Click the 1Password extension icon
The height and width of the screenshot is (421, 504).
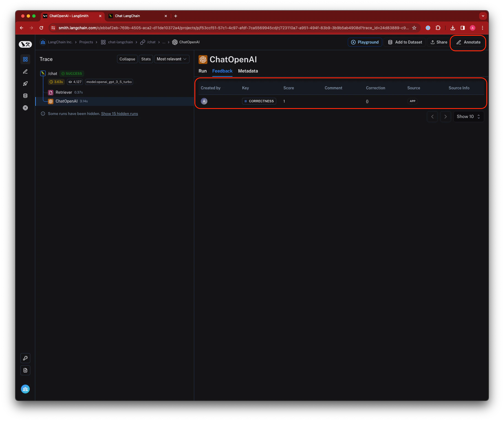[x=428, y=28]
